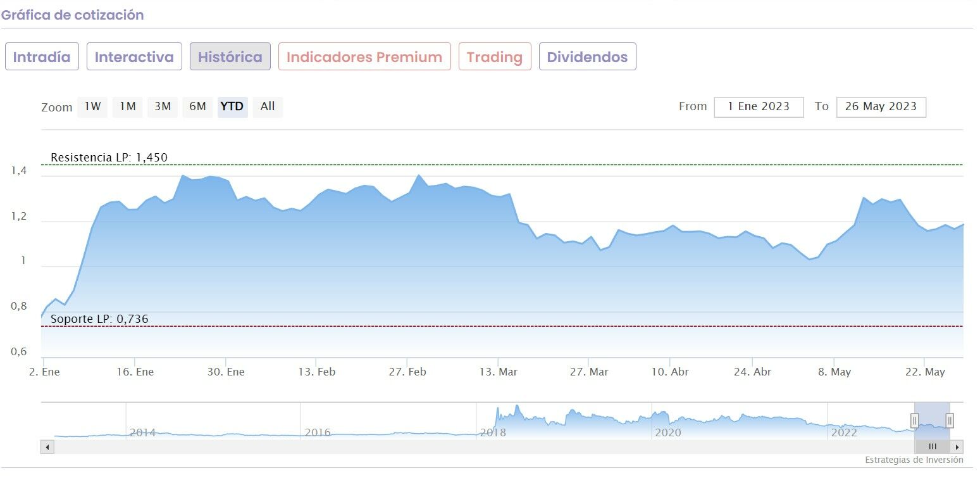
Task: Open the Estrategias de Inversión credit link
Action: pyautogui.click(x=914, y=460)
